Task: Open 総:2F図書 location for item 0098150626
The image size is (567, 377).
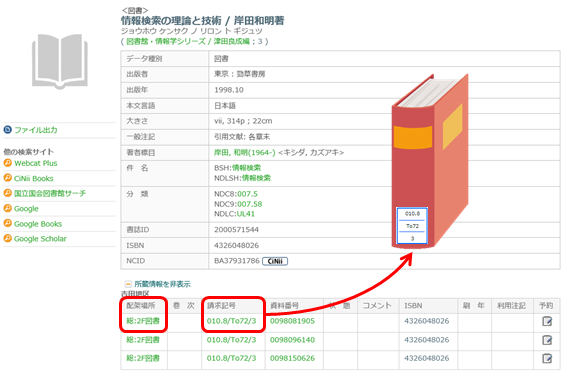Action: (x=143, y=358)
